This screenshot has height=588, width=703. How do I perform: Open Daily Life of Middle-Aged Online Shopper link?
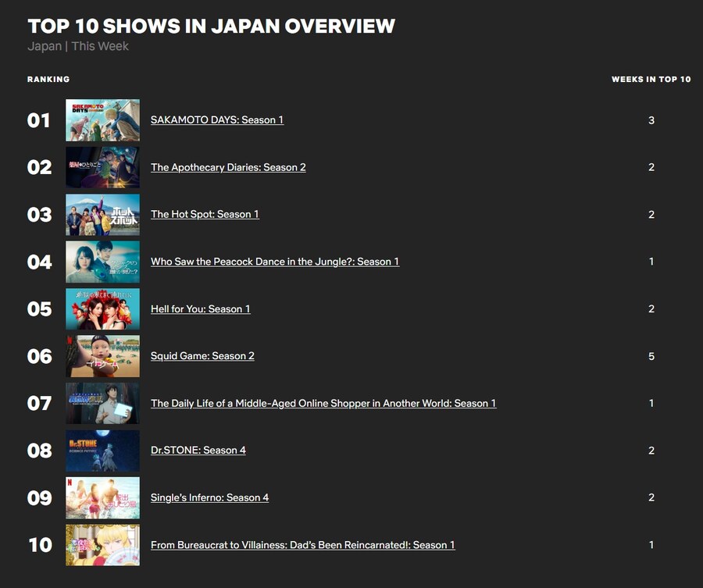click(x=323, y=404)
